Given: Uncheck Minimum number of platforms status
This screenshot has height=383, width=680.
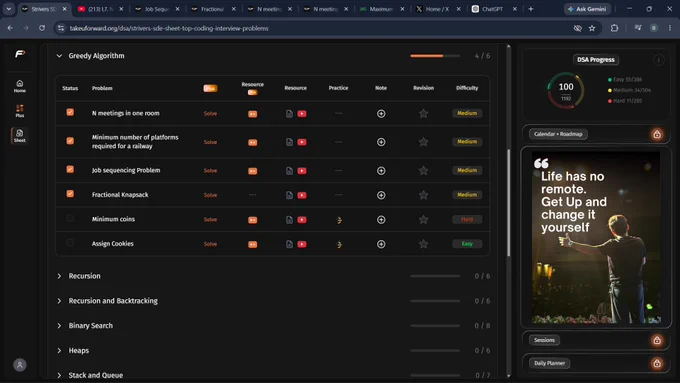Looking at the screenshot, I should [x=70, y=141].
